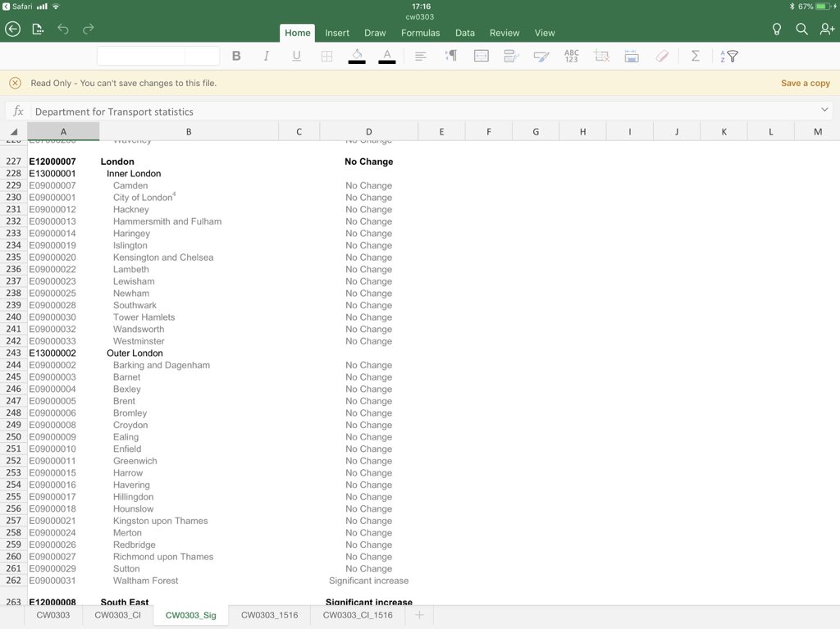Screen dimensions: 840x629
Task: Switch to the Draw ribbon tab
Action: pos(375,33)
